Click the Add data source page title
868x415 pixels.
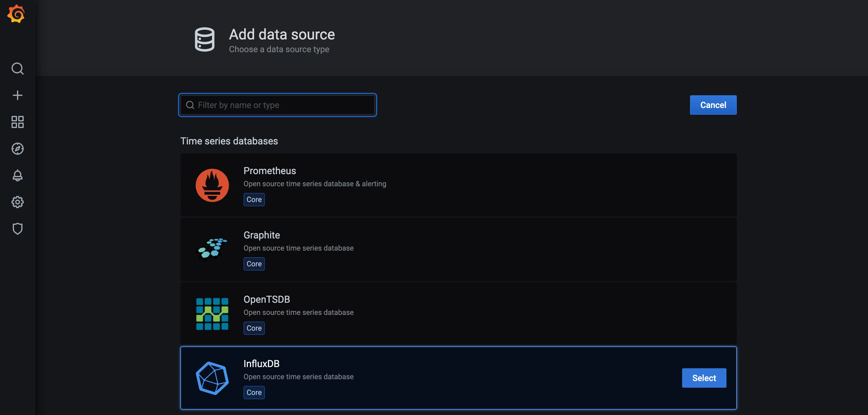282,34
